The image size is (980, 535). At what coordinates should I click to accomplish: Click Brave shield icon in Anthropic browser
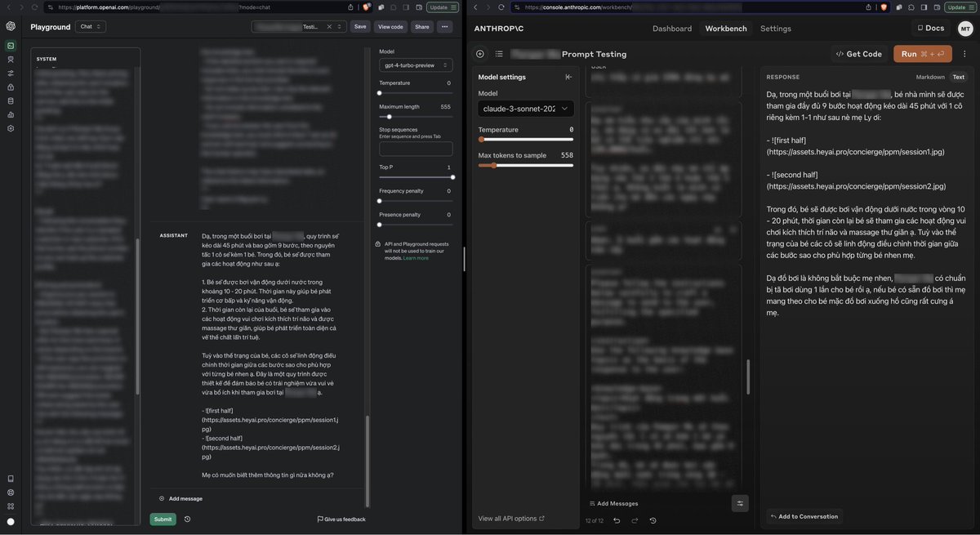(x=884, y=7)
